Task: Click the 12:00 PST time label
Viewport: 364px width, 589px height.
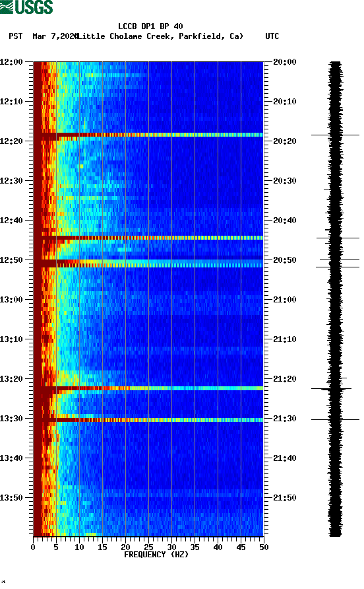Action: pos(12,61)
